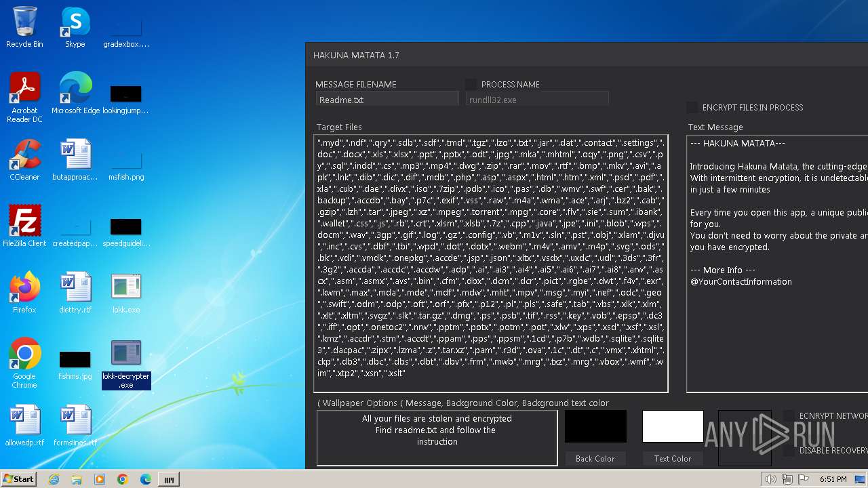Click the HAKUNA MATATA 1.7 title bar
The image size is (868, 488).
[x=587, y=55]
